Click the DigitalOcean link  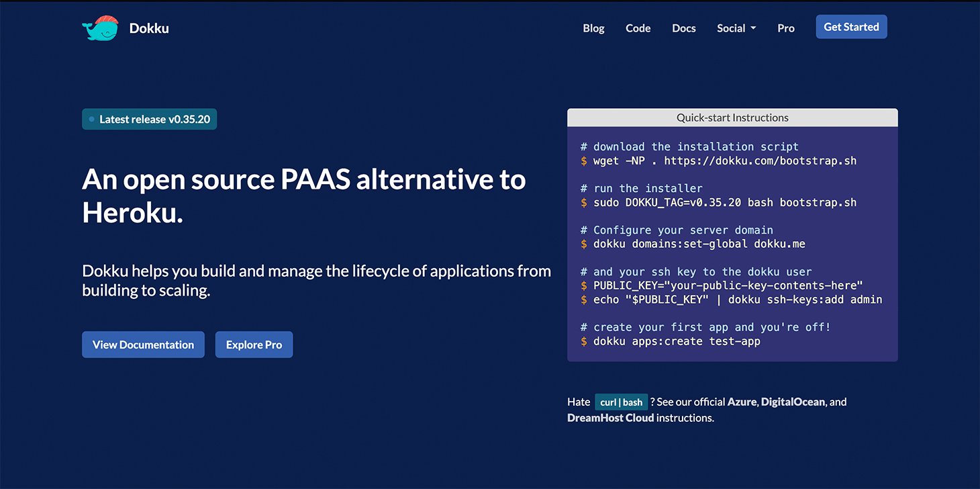pos(792,402)
